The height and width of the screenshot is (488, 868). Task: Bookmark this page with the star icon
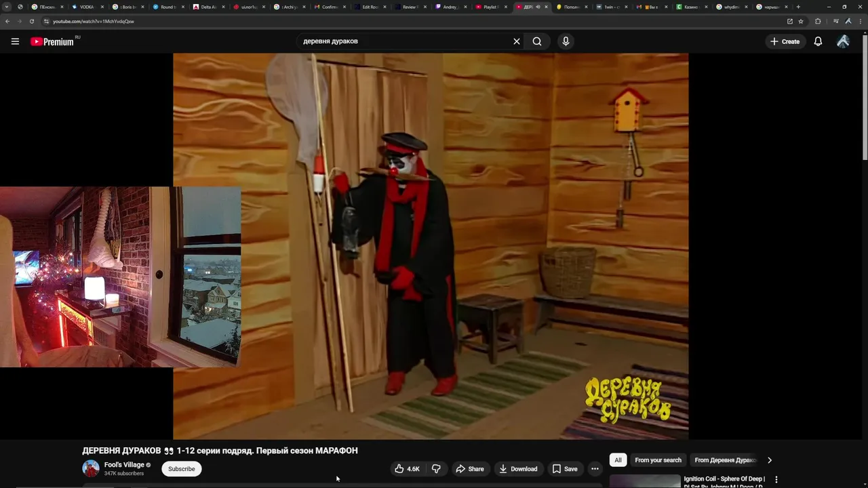(x=801, y=21)
